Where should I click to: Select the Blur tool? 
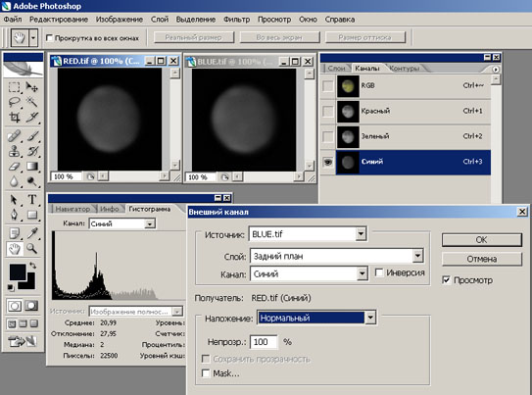click(x=14, y=181)
